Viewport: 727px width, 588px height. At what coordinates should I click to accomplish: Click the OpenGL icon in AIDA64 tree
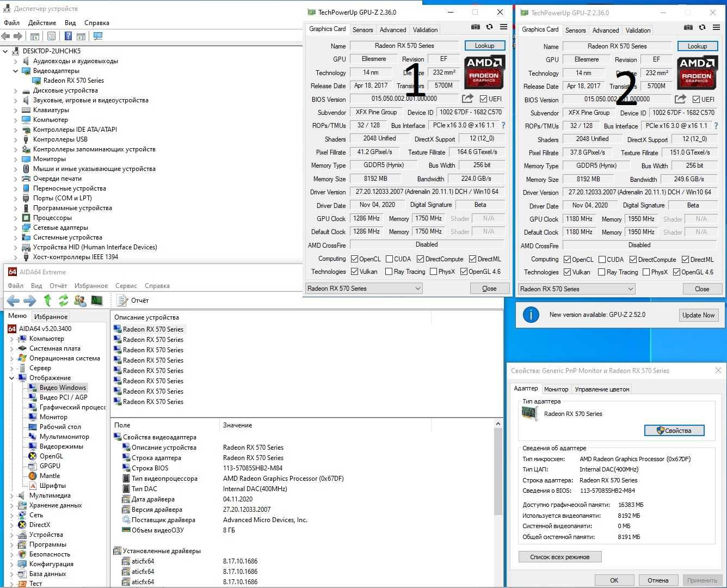tap(33, 456)
